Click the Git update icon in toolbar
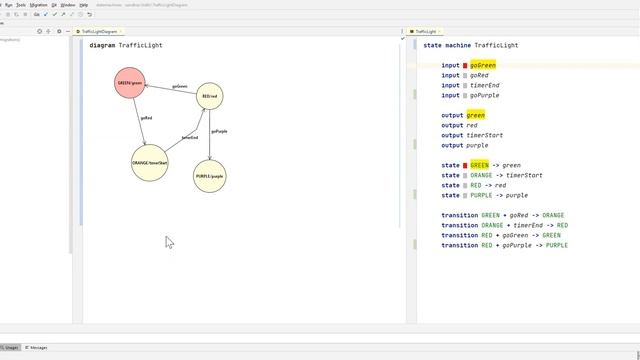The image size is (640, 360). [x=37, y=14]
